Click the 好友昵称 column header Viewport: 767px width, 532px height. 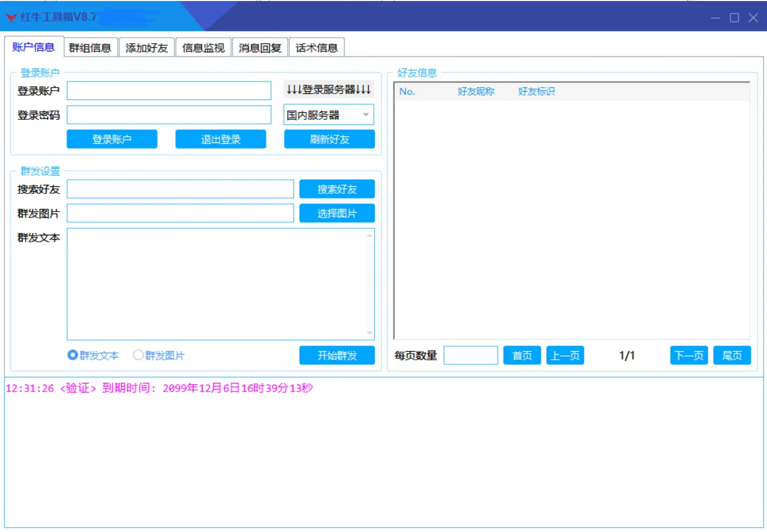(476, 91)
